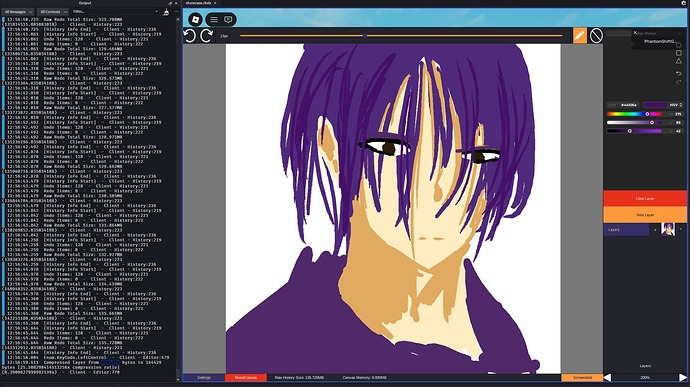Click the Canvas Memory status text
The image size is (690, 387).
point(365,378)
